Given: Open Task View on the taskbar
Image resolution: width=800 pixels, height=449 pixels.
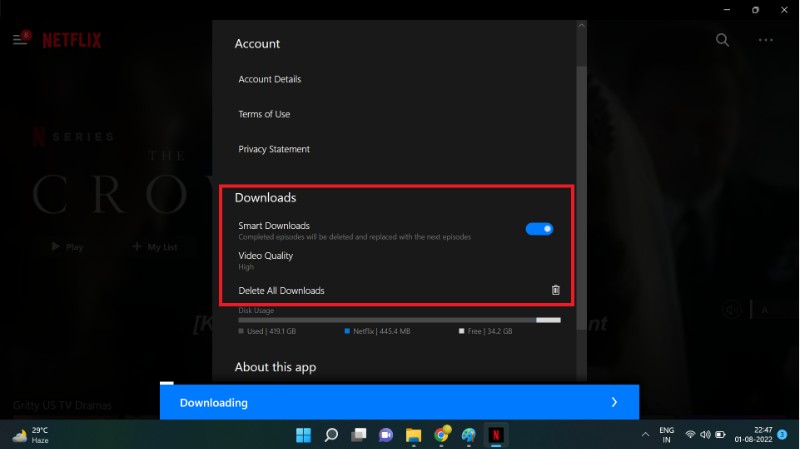Looking at the screenshot, I should click(x=359, y=435).
